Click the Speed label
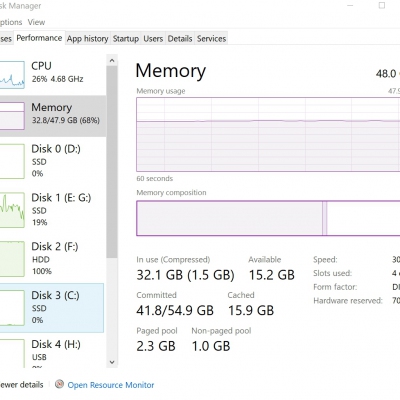 click(325, 260)
